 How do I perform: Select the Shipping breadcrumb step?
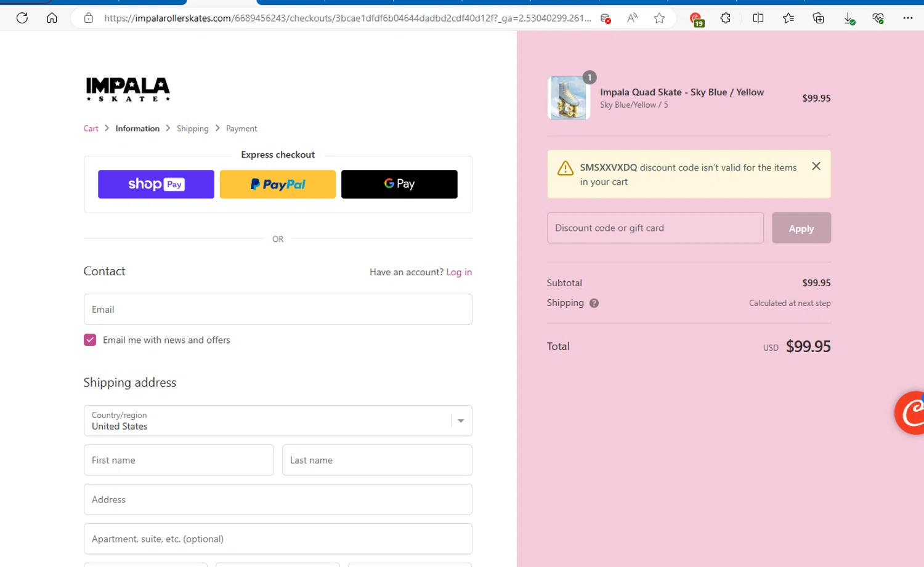(x=193, y=129)
